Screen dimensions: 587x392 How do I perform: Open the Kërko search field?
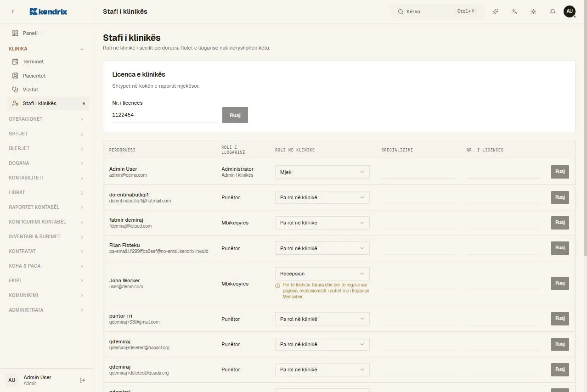438,11
